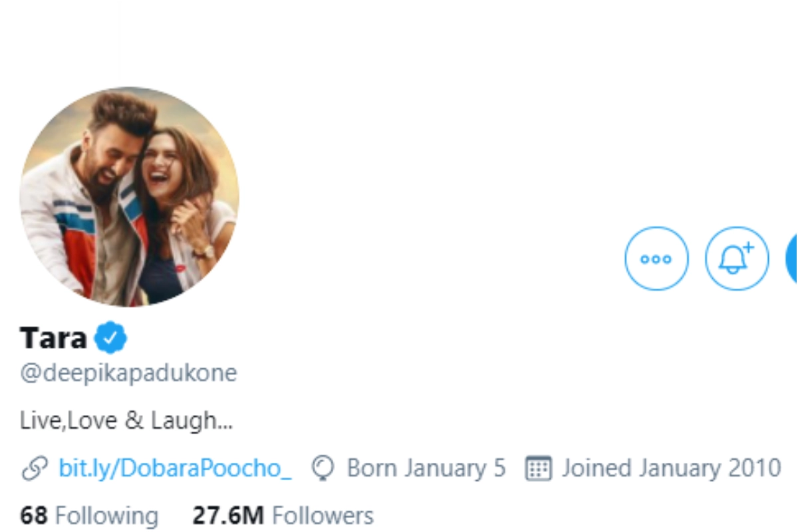The image size is (798, 532).
Task: Click the chain link icon before bit.ly
Action: pos(34,469)
